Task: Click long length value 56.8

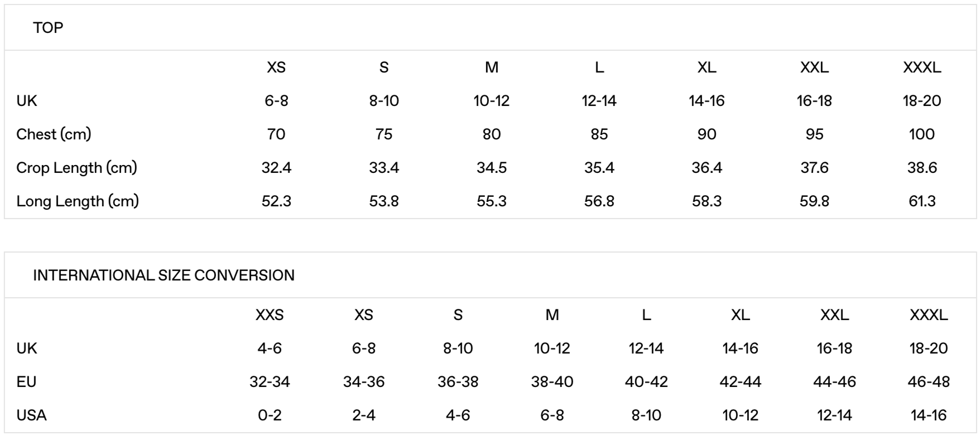Action: coord(599,201)
